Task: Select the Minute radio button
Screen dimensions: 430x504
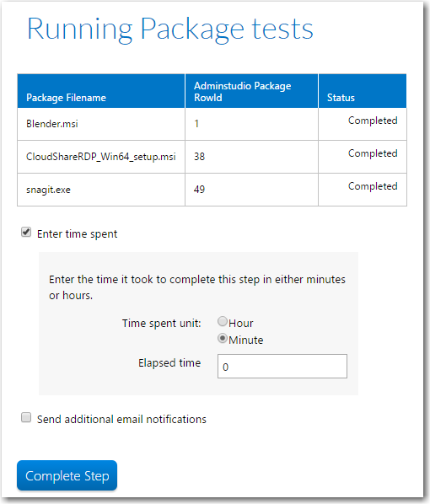Action: point(223,338)
